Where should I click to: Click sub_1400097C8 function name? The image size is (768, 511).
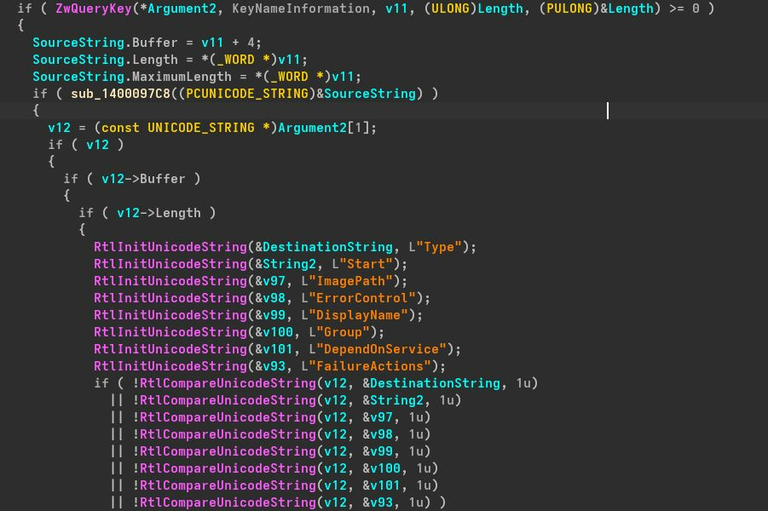tap(120, 94)
